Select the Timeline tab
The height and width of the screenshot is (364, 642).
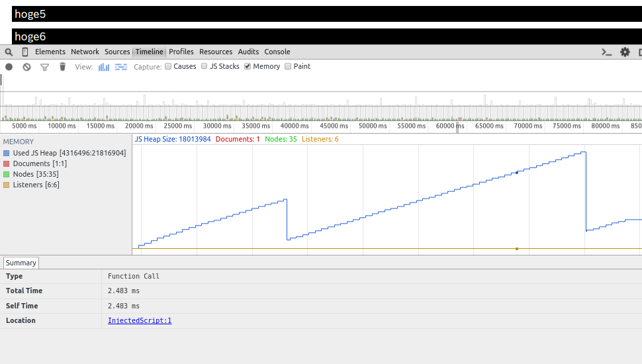pyautogui.click(x=149, y=52)
